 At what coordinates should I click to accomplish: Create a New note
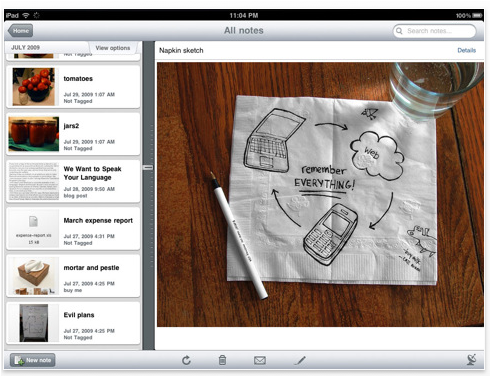(x=33, y=360)
